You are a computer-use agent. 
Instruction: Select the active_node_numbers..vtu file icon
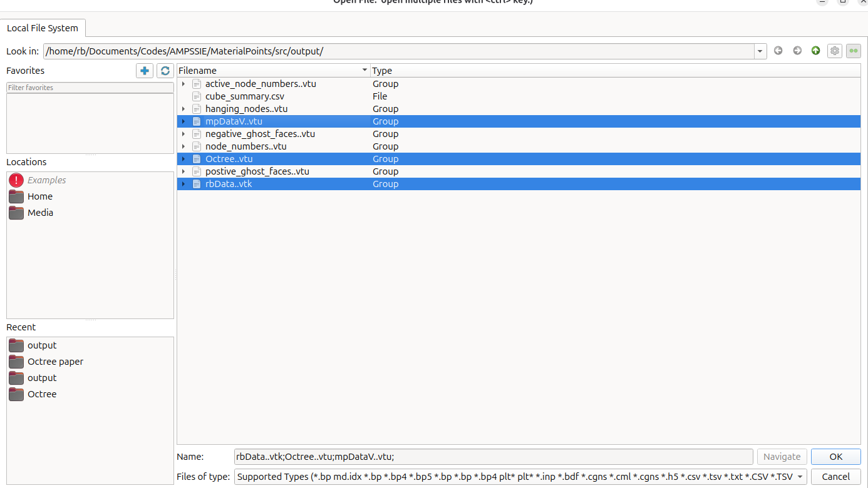[197, 84]
